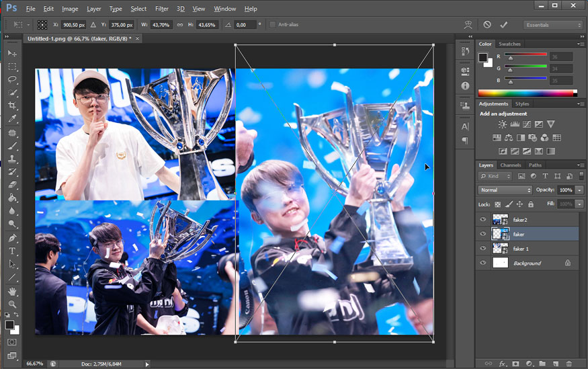Select the Lasso tool
588x369 pixels.
12,80
